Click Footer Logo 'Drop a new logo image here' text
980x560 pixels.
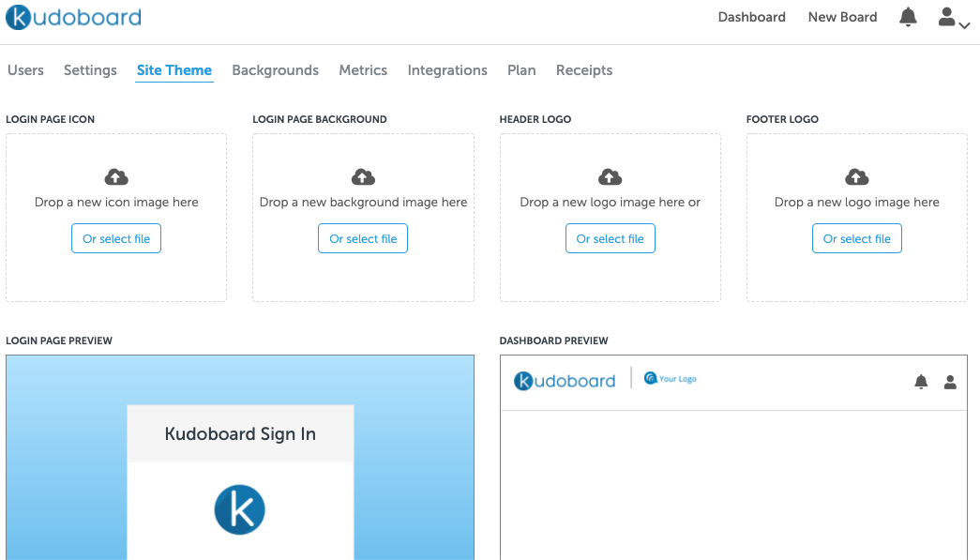click(x=857, y=202)
